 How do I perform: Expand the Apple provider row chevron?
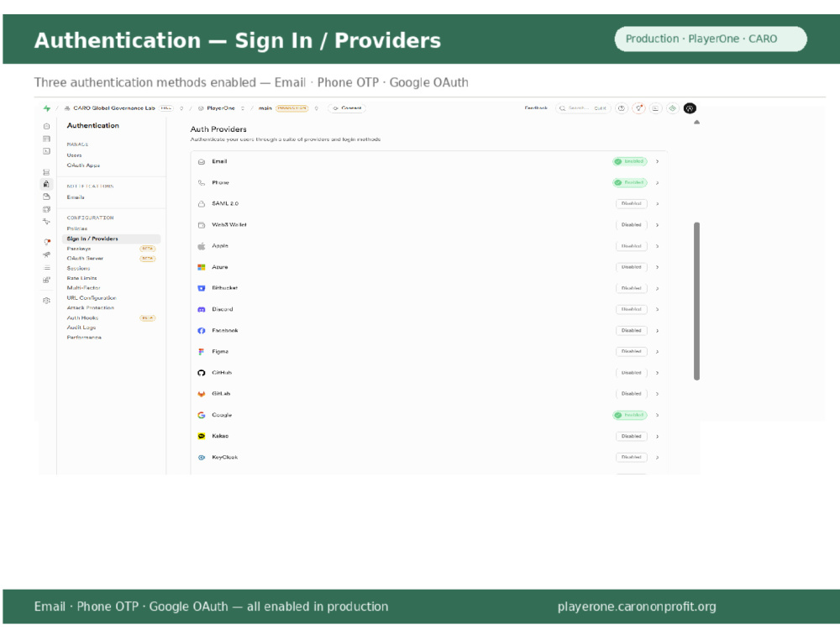click(658, 246)
